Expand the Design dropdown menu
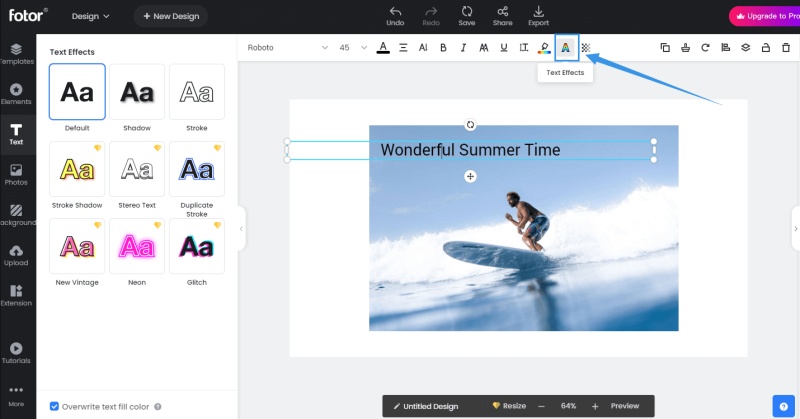The width and height of the screenshot is (800, 419). (x=91, y=16)
